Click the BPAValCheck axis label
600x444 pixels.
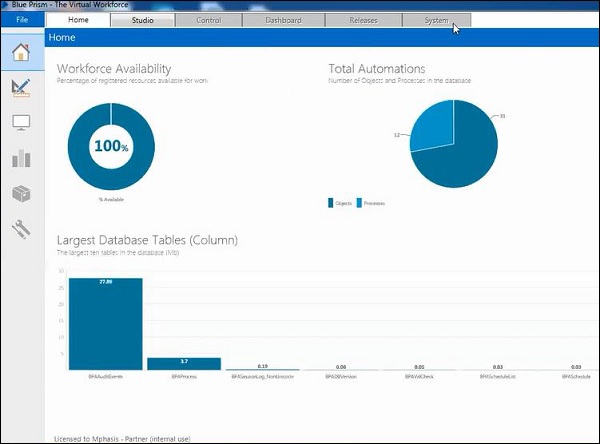tap(419, 377)
